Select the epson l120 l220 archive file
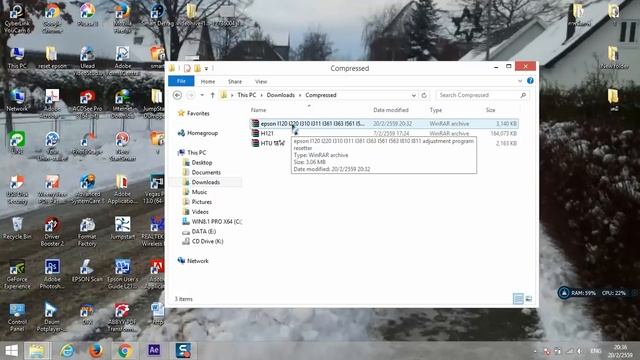640x360 pixels. (x=384, y=123)
